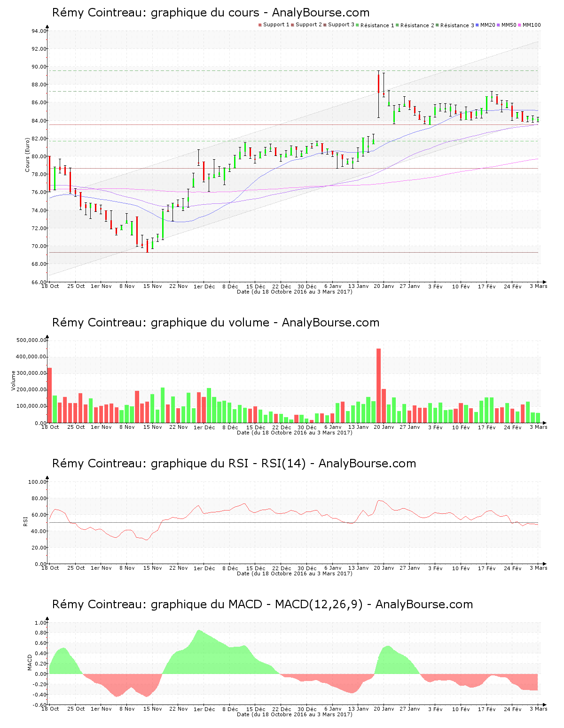Click the 100,000.00 tick on volume chart

(x=31, y=406)
